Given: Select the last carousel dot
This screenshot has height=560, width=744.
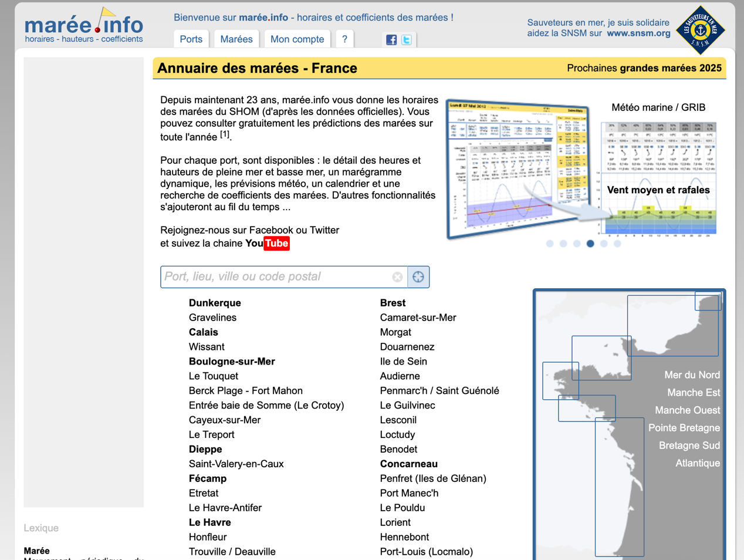Looking at the screenshot, I should [x=617, y=244].
